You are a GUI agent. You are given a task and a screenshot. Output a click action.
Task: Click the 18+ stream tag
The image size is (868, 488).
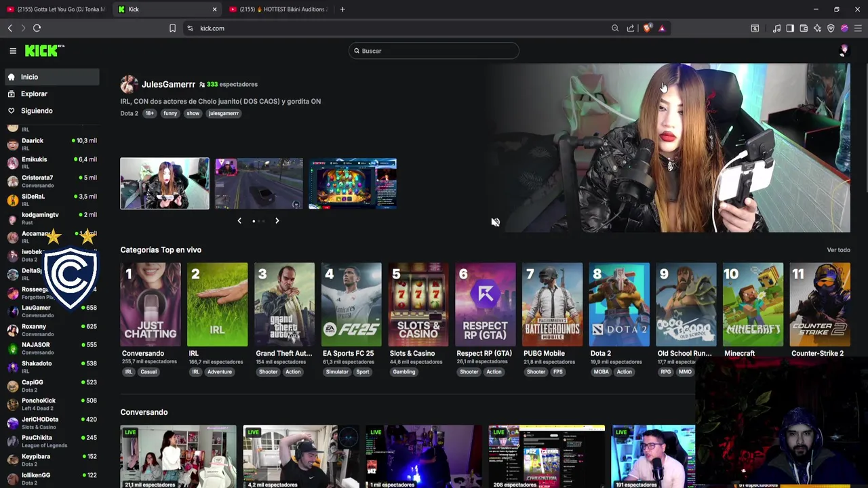(149, 113)
